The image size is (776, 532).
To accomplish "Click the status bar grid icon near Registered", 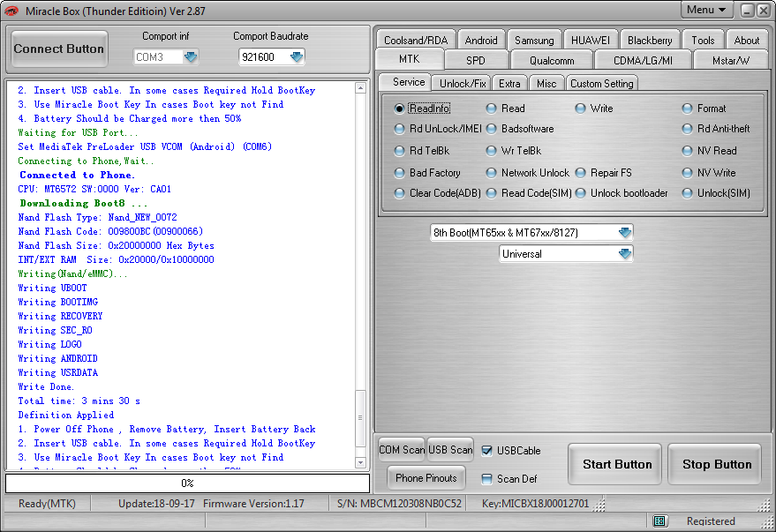I will coord(659,521).
